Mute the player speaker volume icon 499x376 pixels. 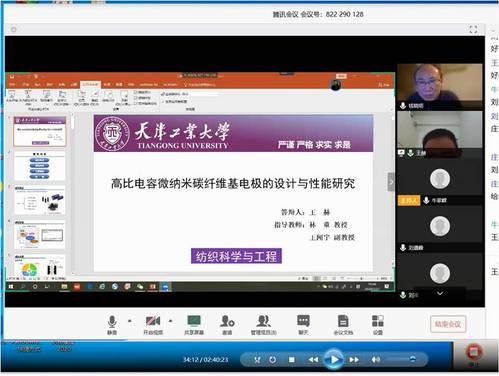click(376, 359)
